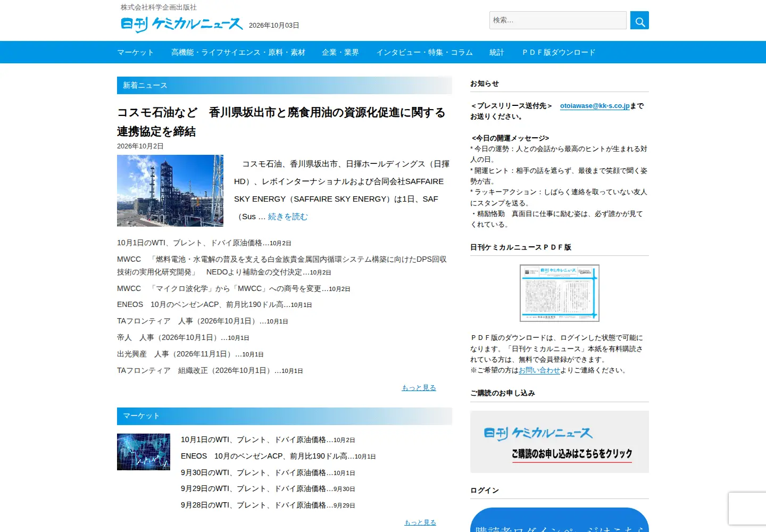The height and width of the screenshot is (532, 766).
Task: Open the 企業・業界 menu item
Action: [x=340, y=52]
